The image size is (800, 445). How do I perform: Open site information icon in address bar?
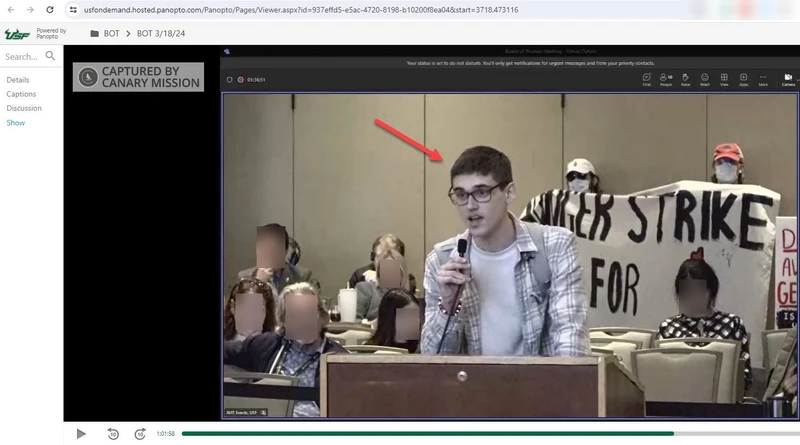click(73, 9)
